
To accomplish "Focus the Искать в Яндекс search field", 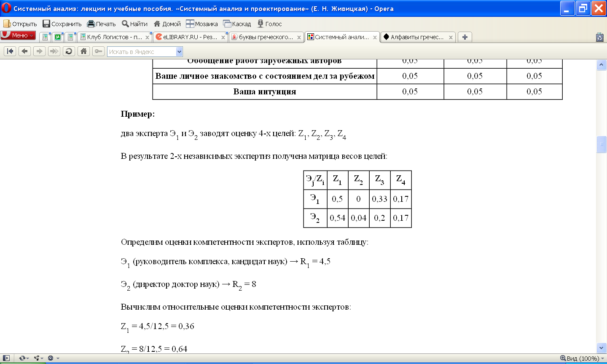I will tap(142, 52).
